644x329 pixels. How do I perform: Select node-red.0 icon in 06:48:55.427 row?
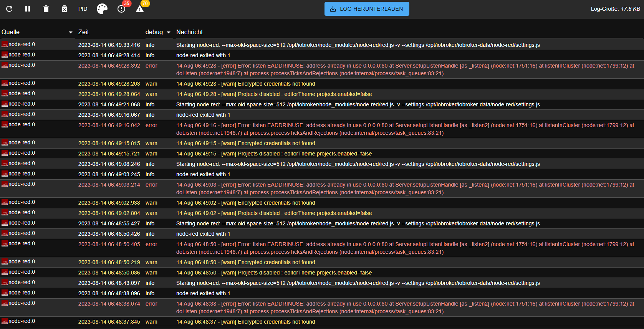pos(5,223)
